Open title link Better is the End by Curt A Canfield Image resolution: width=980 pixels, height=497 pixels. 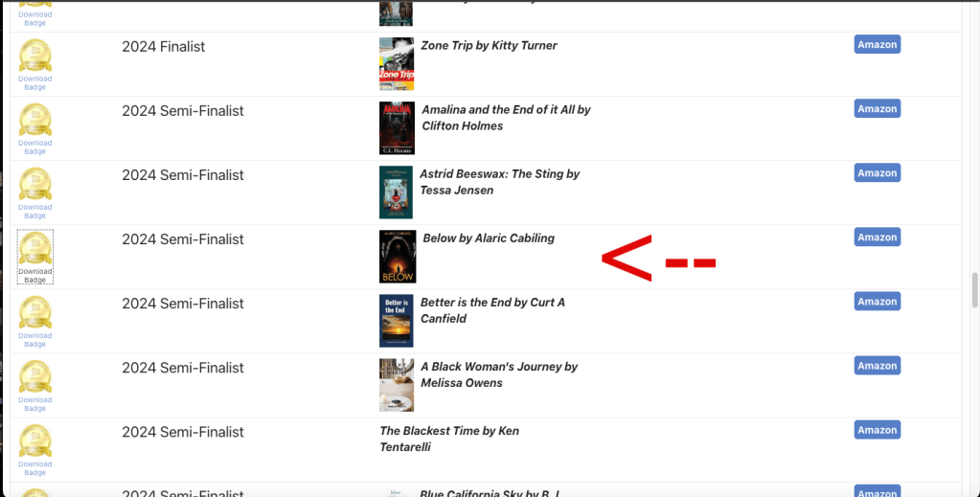(x=492, y=310)
